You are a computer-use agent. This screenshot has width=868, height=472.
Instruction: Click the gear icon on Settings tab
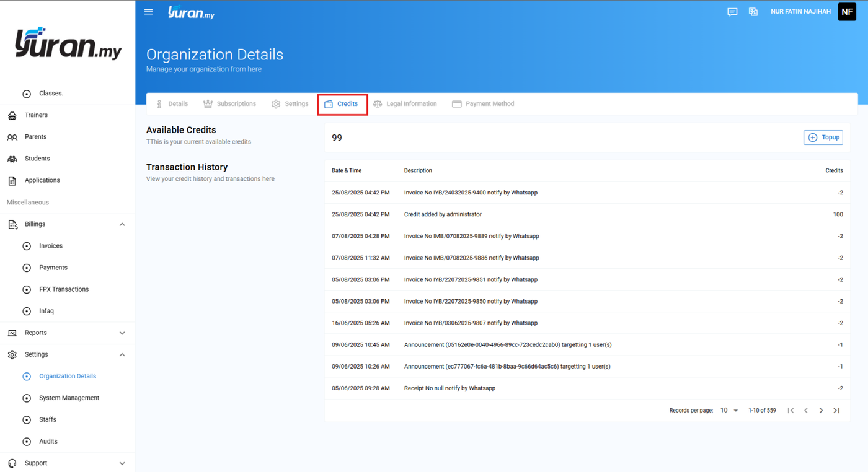(276, 104)
